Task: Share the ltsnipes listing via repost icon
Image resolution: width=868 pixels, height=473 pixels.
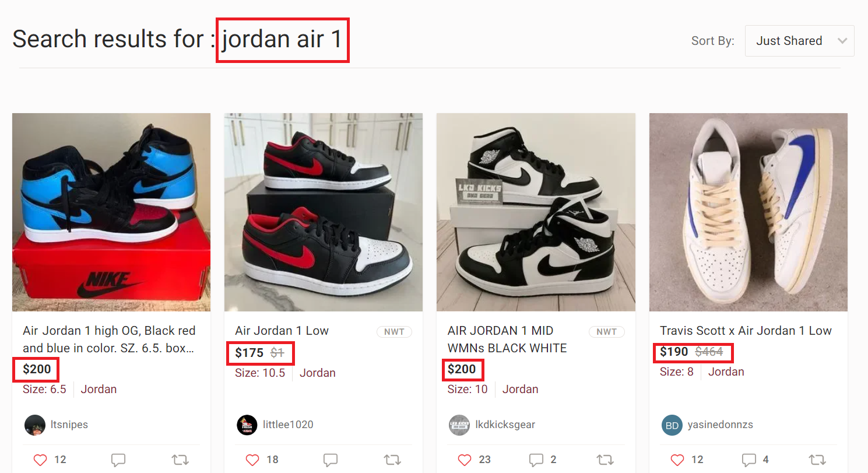Action: 180,460
